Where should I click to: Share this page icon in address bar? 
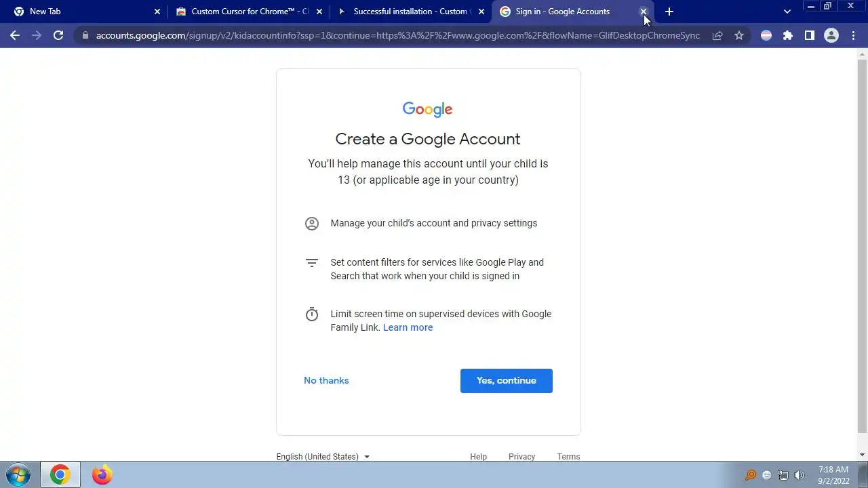pyautogui.click(x=717, y=35)
